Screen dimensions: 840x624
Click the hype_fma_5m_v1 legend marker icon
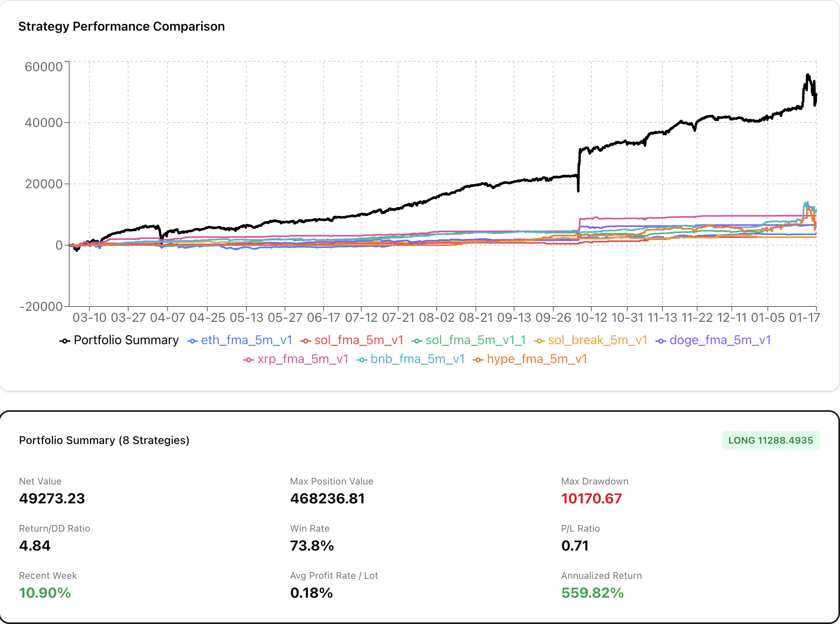tap(478, 360)
